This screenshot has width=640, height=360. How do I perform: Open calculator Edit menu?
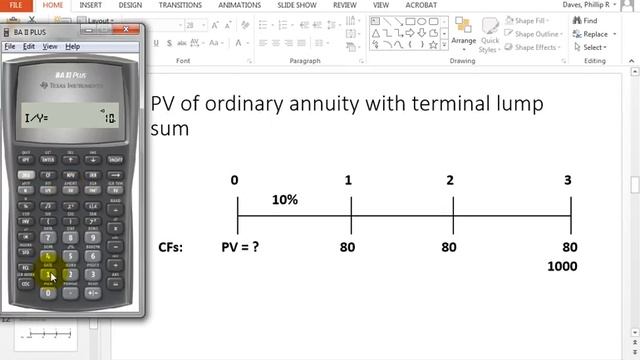point(29,47)
